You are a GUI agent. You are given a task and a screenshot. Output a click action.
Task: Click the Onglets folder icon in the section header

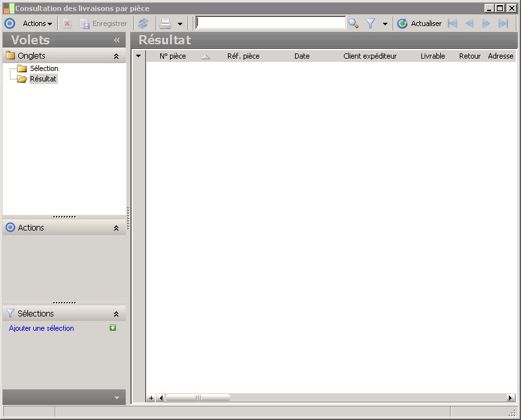click(10, 55)
